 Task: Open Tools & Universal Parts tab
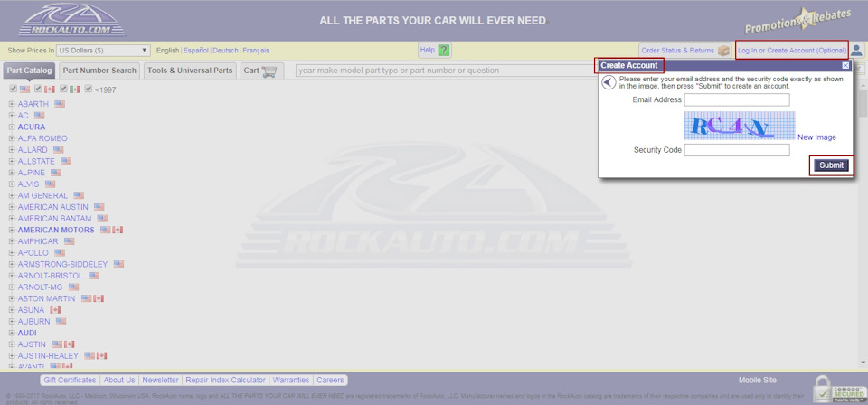pyautogui.click(x=190, y=71)
